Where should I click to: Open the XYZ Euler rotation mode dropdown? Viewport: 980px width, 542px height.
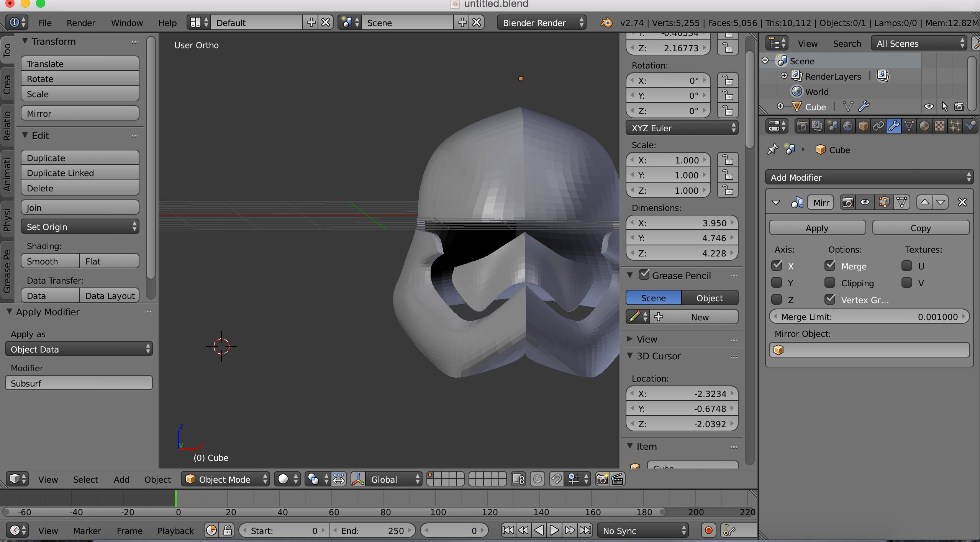point(682,128)
